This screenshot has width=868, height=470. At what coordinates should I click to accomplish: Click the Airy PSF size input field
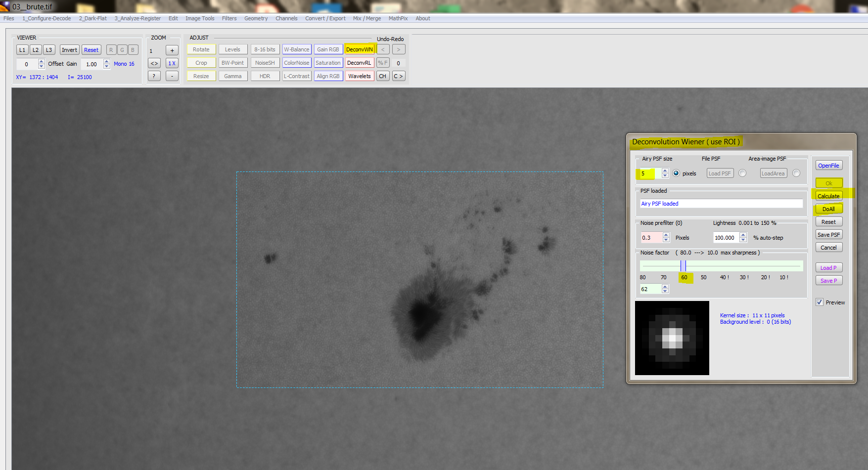coord(649,173)
